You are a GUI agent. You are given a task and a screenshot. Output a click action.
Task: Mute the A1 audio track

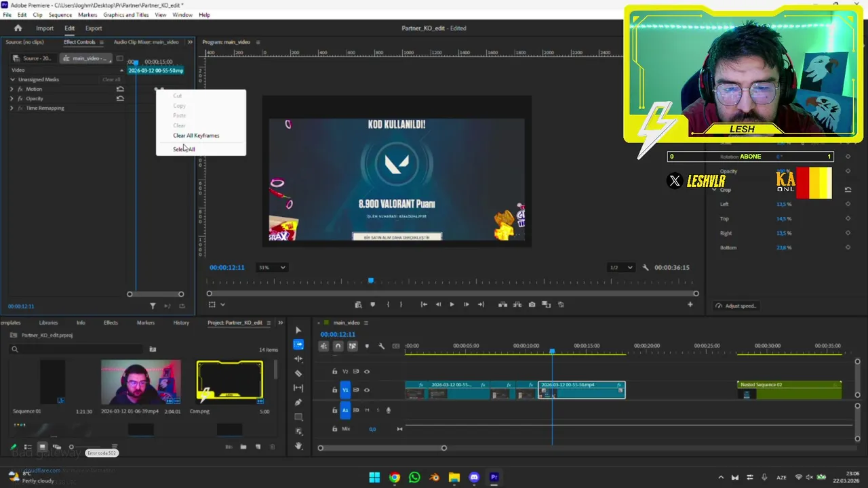[367, 409]
